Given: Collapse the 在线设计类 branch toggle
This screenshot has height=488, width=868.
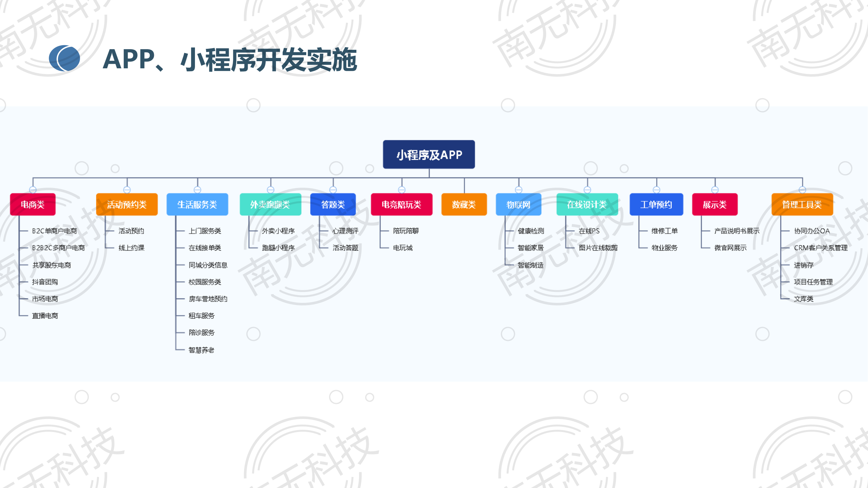Looking at the screenshot, I should coord(587,190).
